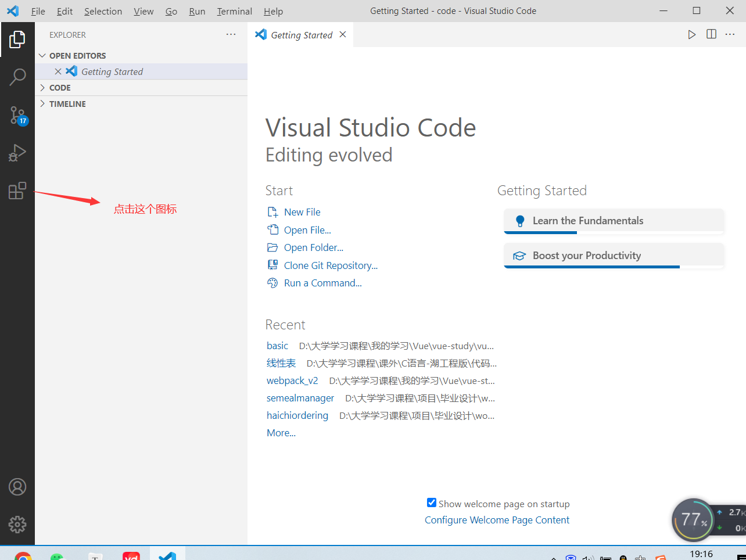
Task: Open recent project semealmanager
Action: pyautogui.click(x=300, y=398)
